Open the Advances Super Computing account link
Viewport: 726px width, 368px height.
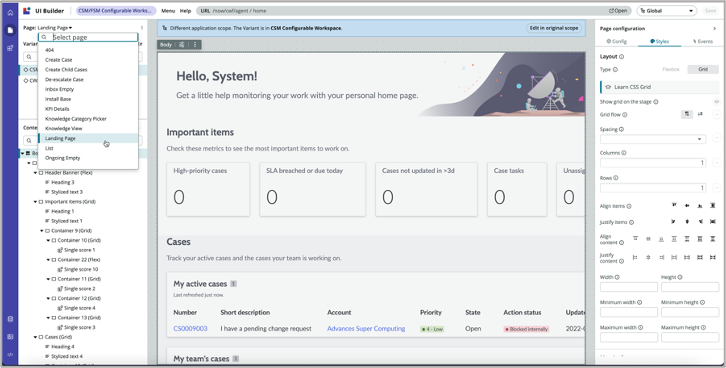pos(366,329)
